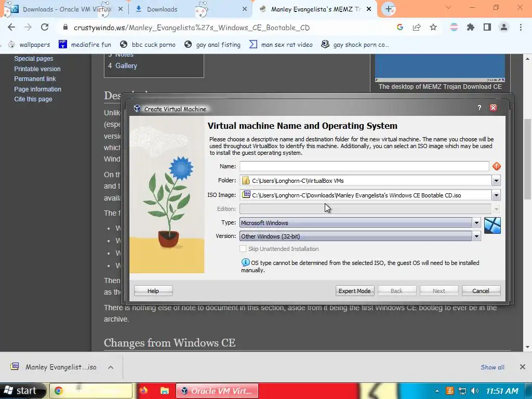This screenshot has height=399, width=532.
Task: Switch to the Downloads tab
Action: [x=190, y=9]
